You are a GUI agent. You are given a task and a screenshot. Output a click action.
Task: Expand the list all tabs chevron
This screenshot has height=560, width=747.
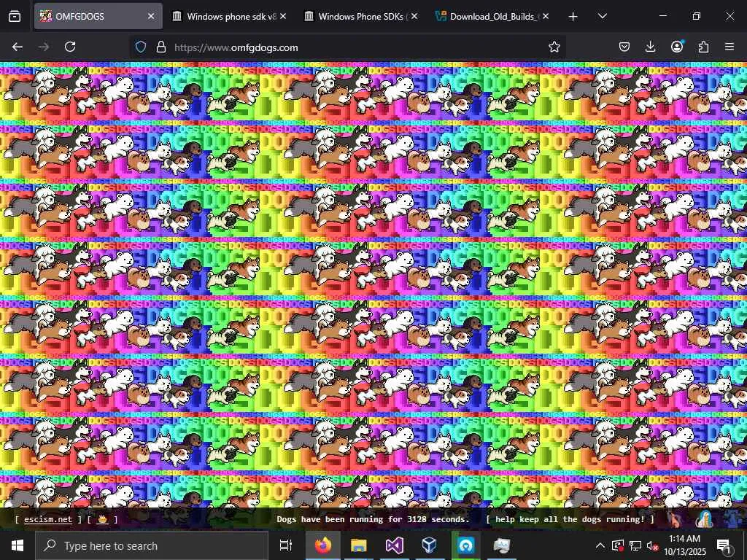(602, 16)
